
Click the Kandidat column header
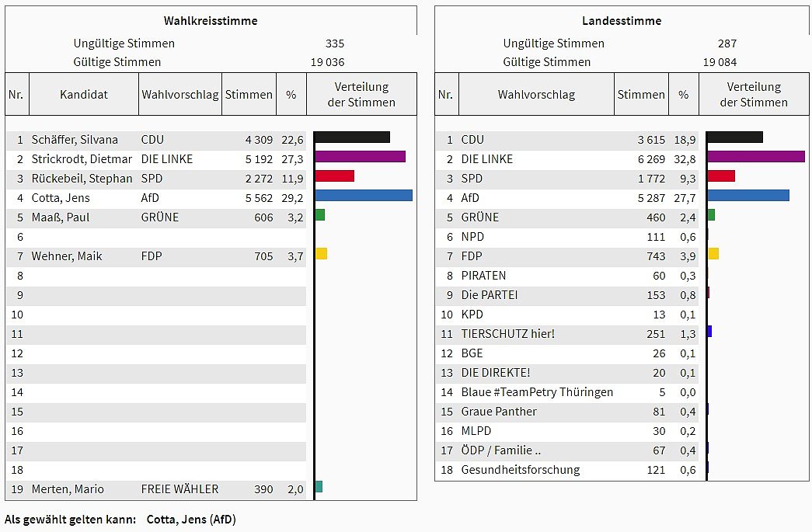84,95
